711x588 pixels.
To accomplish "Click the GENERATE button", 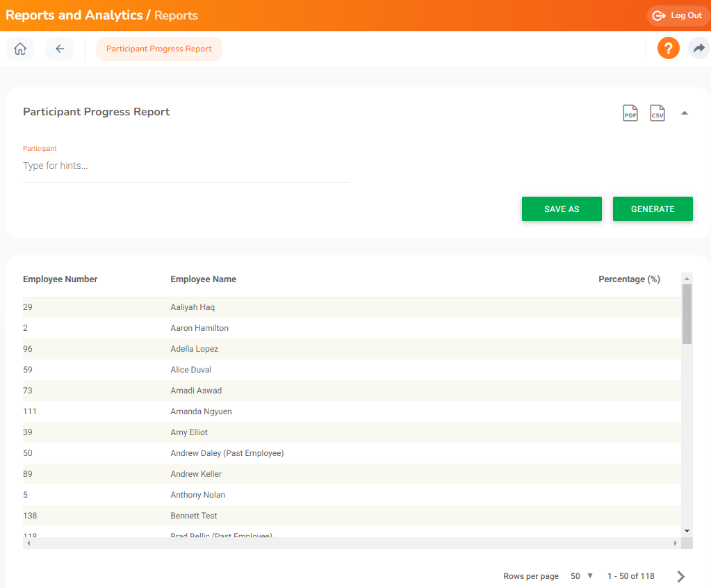I will tap(653, 209).
